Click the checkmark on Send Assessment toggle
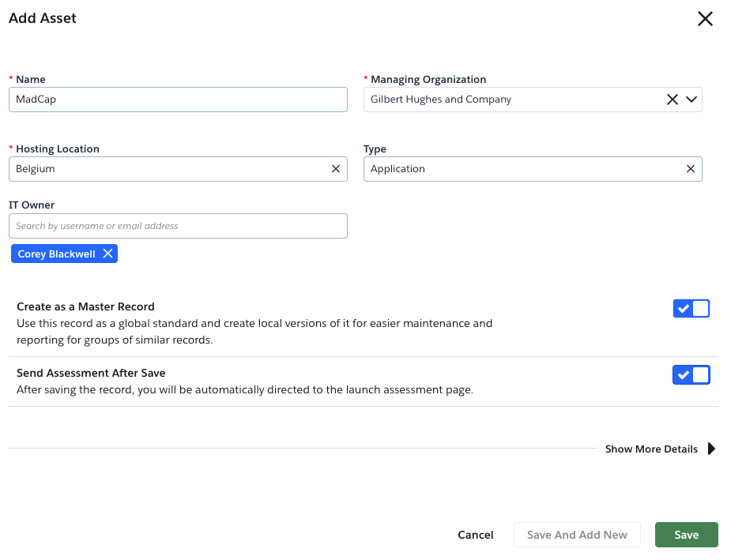This screenshot has width=731, height=560. [x=684, y=374]
